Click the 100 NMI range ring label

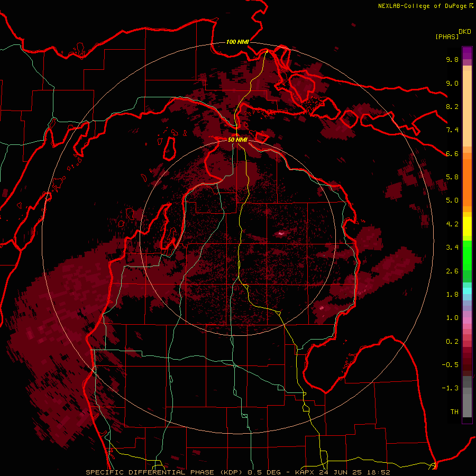237,42
